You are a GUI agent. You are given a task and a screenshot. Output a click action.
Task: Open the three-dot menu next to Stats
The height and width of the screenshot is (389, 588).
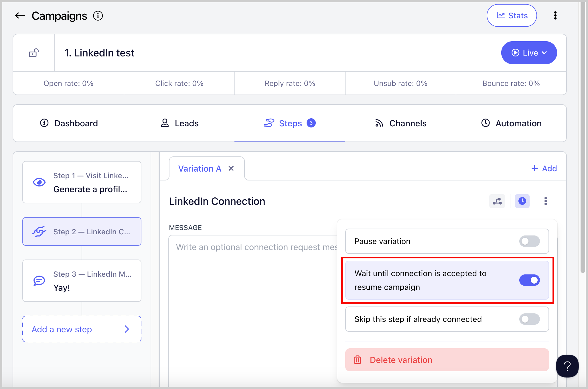[x=555, y=15]
